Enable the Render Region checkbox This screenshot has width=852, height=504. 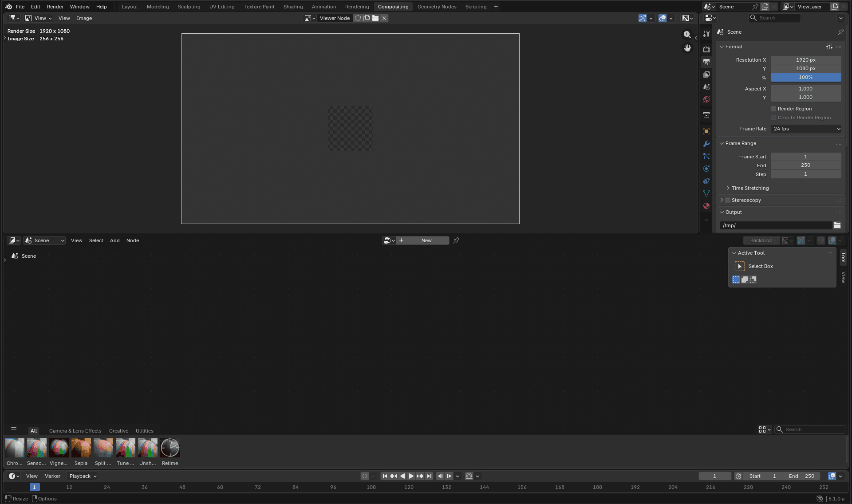click(x=773, y=109)
